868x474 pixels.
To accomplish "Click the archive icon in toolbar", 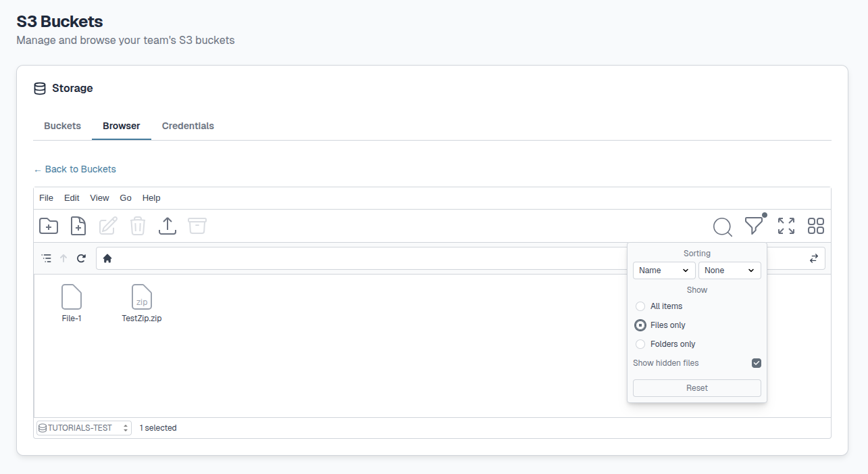I will tap(197, 226).
